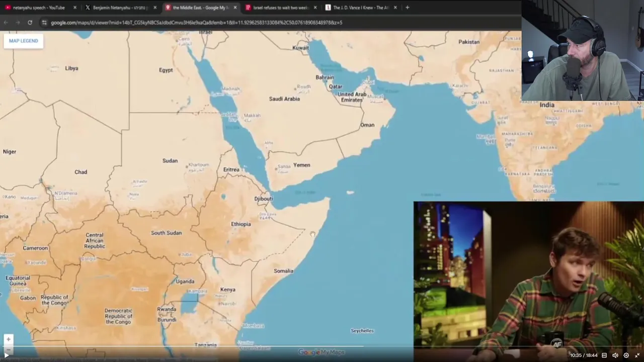Close the J. D. Vance tab
The width and height of the screenshot is (644, 362).
395,8
